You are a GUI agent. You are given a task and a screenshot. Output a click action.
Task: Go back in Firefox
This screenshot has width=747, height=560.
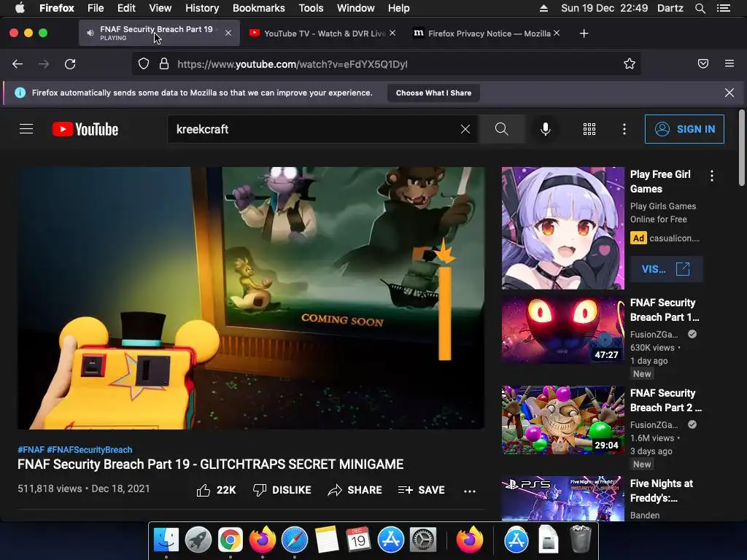click(x=18, y=64)
